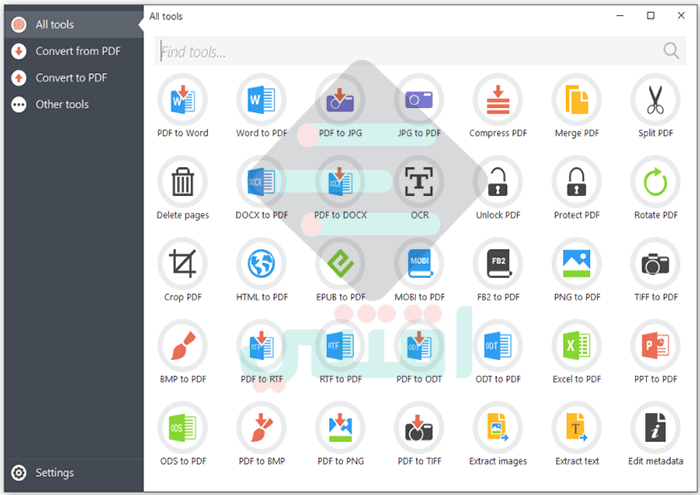Show the Convert from PDF category
The height and width of the screenshot is (495, 700).
click(74, 51)
